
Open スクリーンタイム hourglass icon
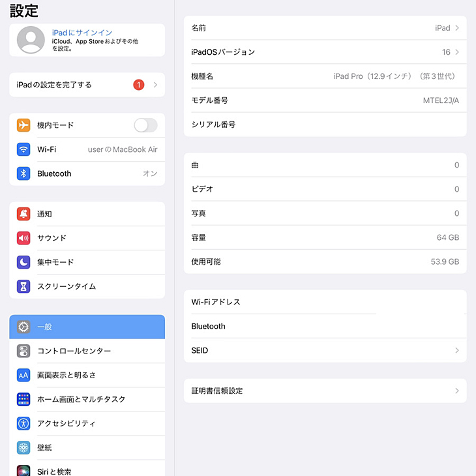pyautogui.click(x=23, y=286)
